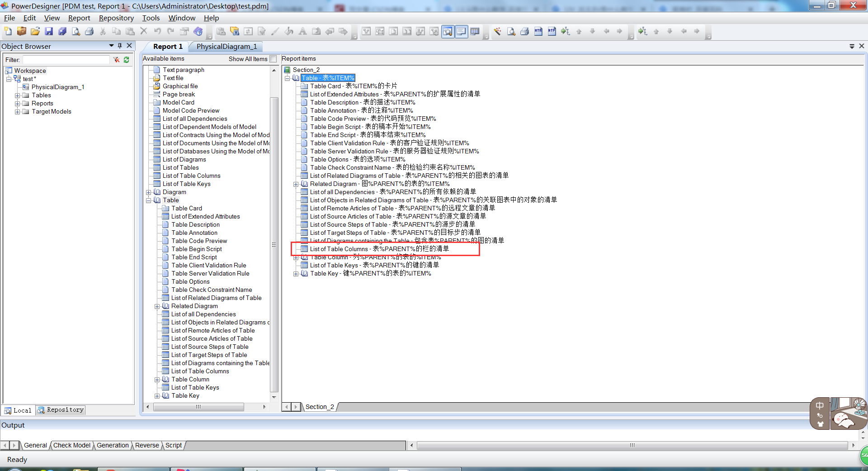The width and height of the screenshot is (868, 471).
Task: Expand the Diagram book in Available items
Action: tap(148, 192)
